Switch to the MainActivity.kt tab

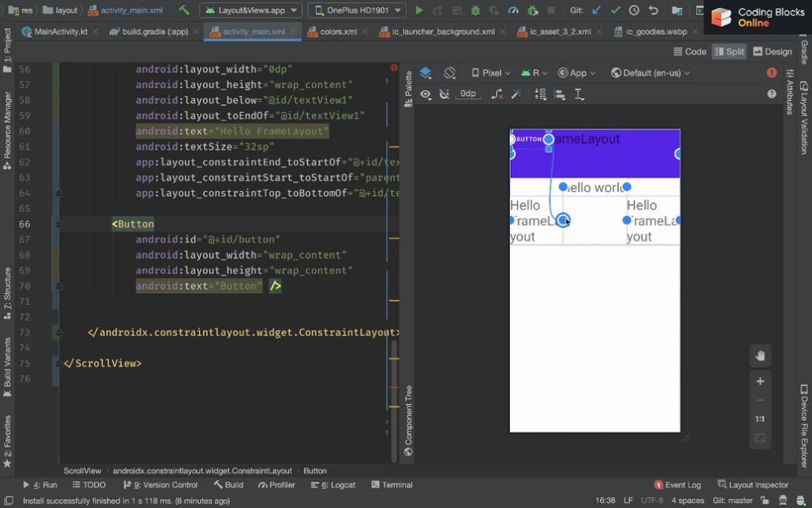point(61,32)
